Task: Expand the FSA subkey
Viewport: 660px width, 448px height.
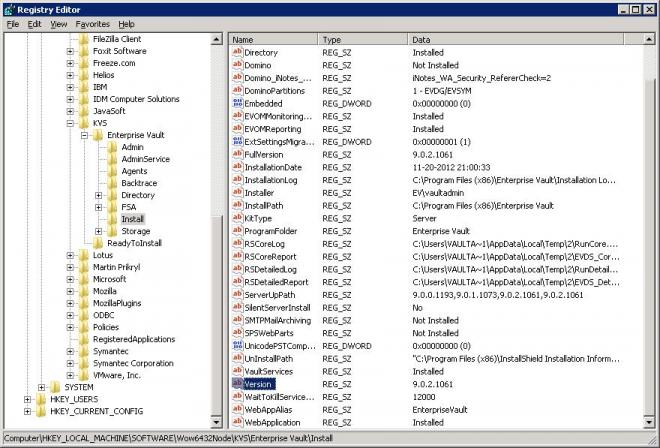Action: 98,207
